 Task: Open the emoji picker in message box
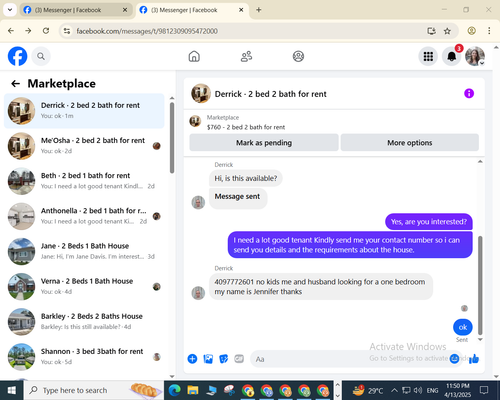pos(454,359)
